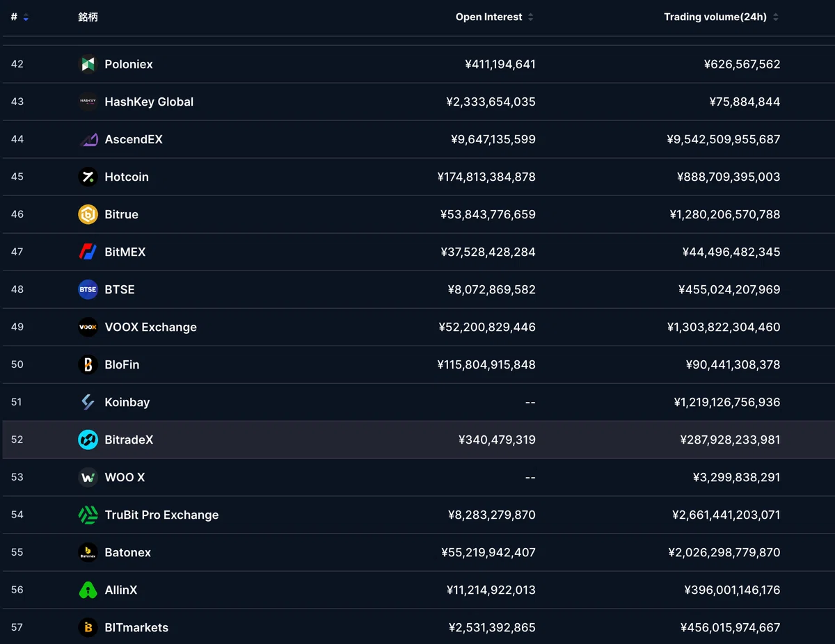Screen dimensions: 835x644
Task: Click the AscendEX logo icon
Action: pyautogui.click(x=88, y=139)
